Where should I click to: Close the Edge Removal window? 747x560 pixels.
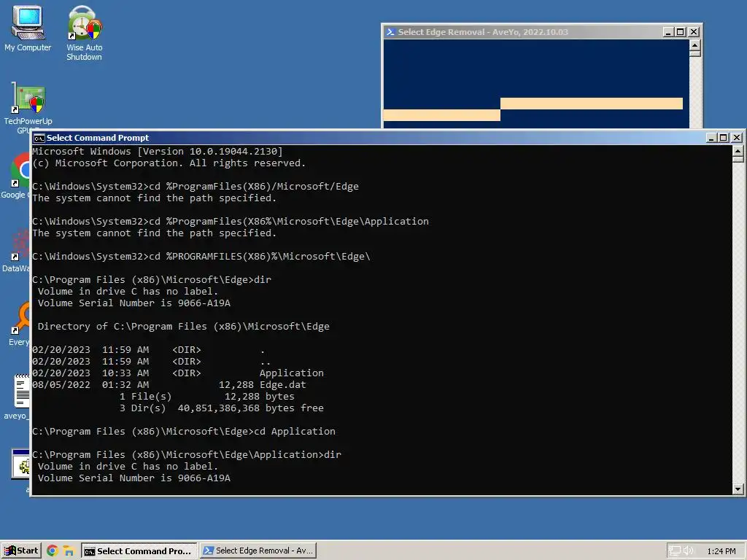pyautogui.click(x=694, y=32)
